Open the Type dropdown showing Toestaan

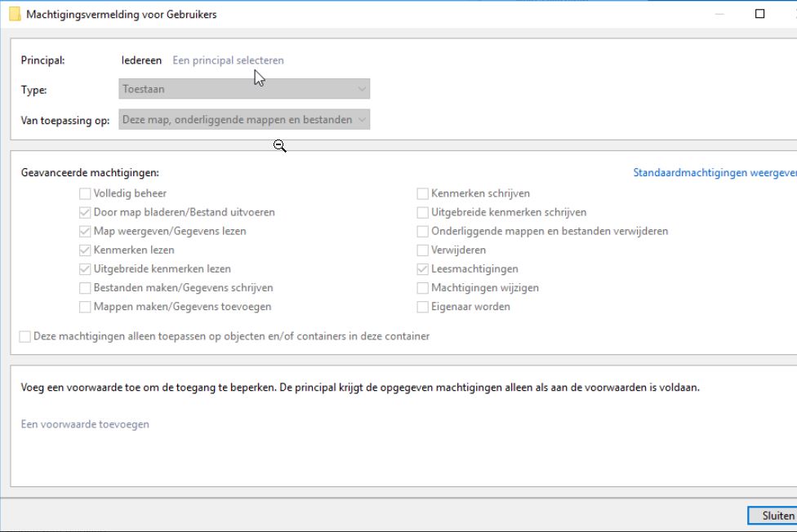click(x=243, y=89)
